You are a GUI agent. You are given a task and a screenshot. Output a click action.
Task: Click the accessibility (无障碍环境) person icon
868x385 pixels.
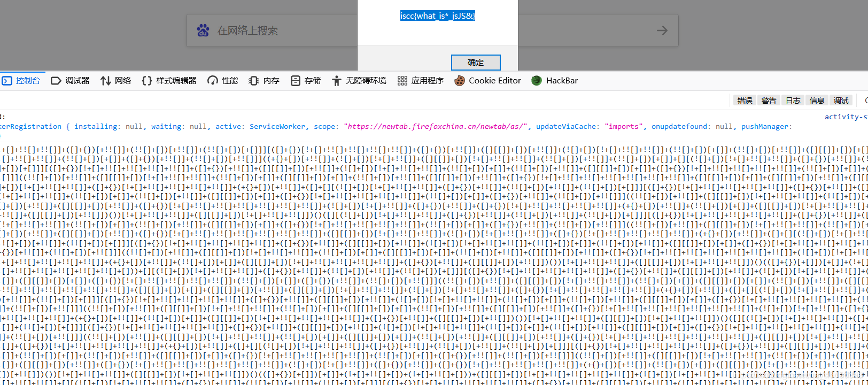[337, 81]
